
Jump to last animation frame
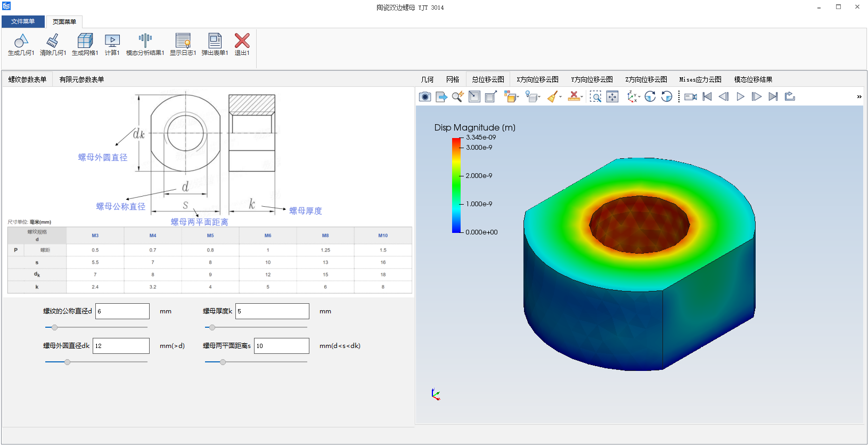click(x=773, y=96)
